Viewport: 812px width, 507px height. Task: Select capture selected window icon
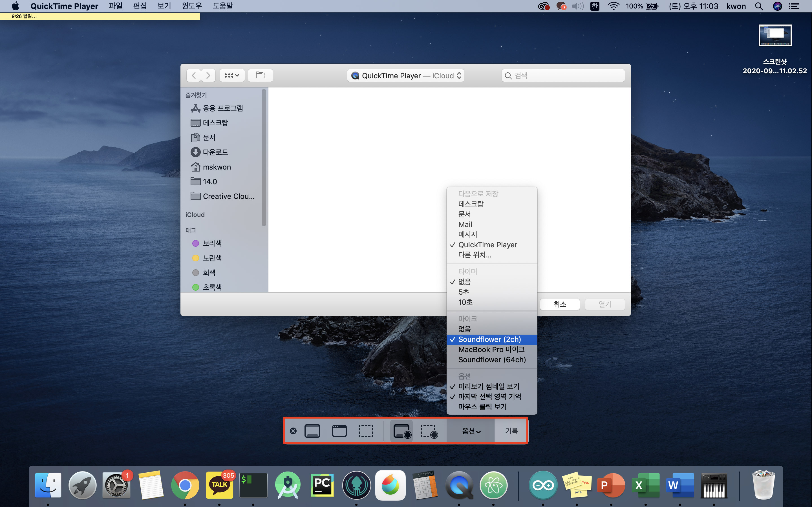pyautogui.click(x=339, y=431)
